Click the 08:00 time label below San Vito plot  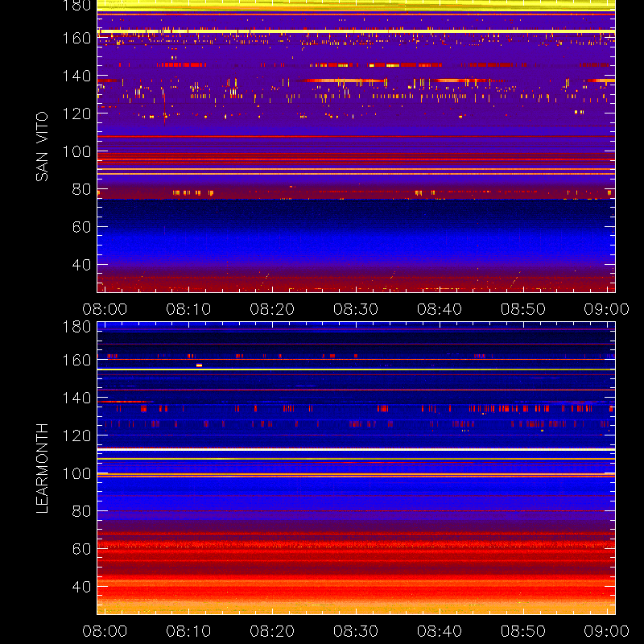tap(105, 309)
